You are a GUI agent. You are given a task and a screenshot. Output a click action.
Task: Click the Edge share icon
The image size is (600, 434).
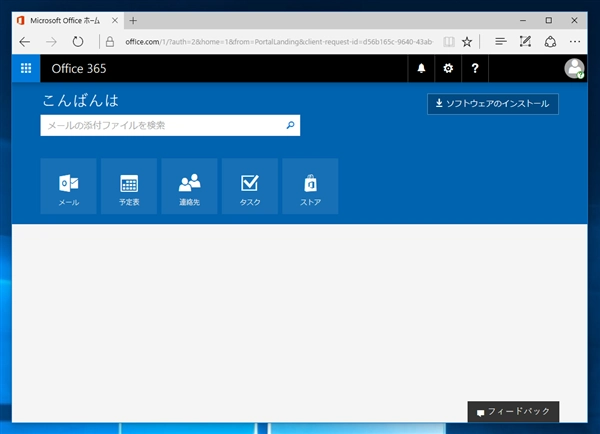pos(550,41)
